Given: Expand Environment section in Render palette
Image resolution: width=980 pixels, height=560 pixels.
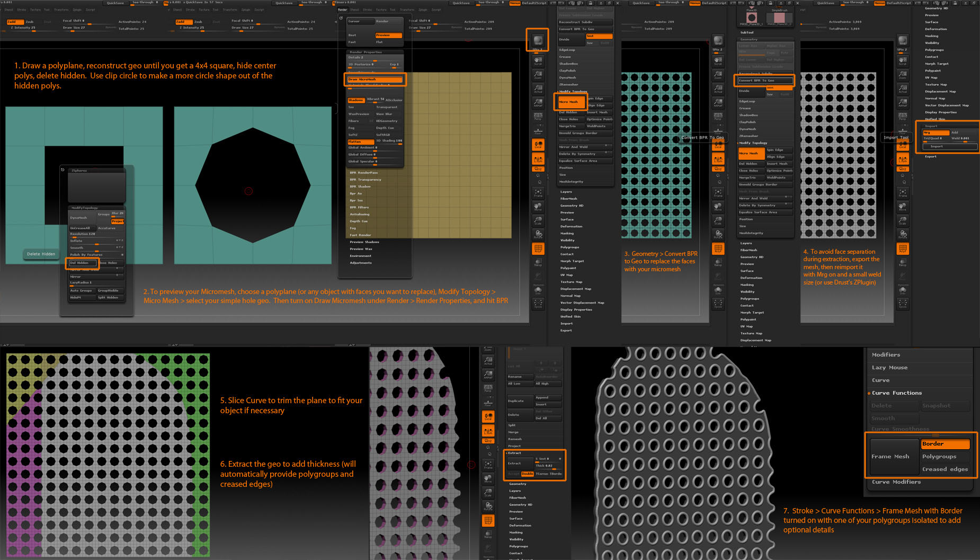Looking at the screenshot, I should (360, 256).
